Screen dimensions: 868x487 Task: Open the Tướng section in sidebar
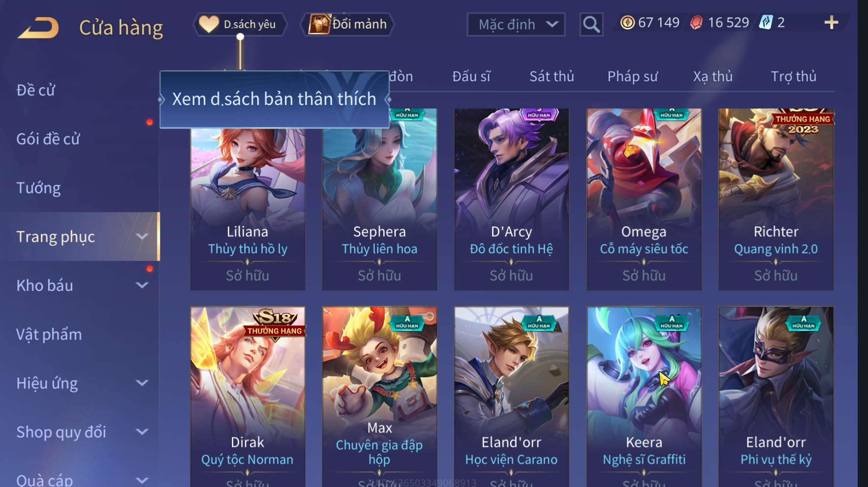[x=39, y=188]
